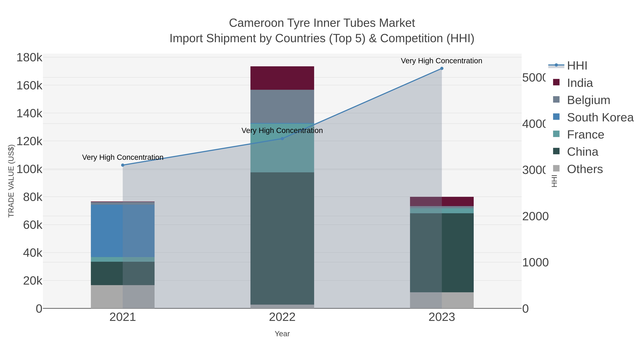Click the Year axis title
Viewport: 644px width, 362px height.
(282, 334)
